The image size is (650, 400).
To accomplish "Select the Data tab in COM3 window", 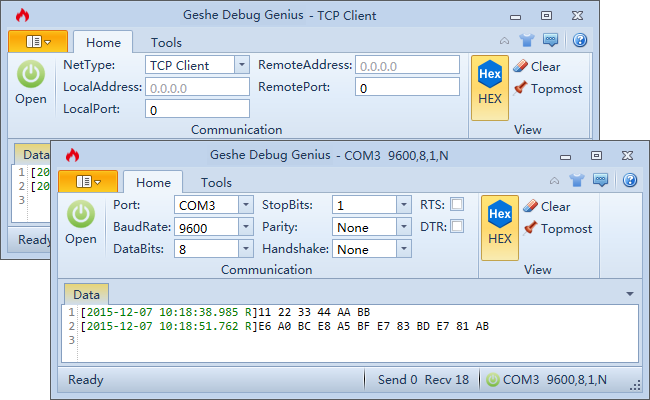I will tap(87, 294).
